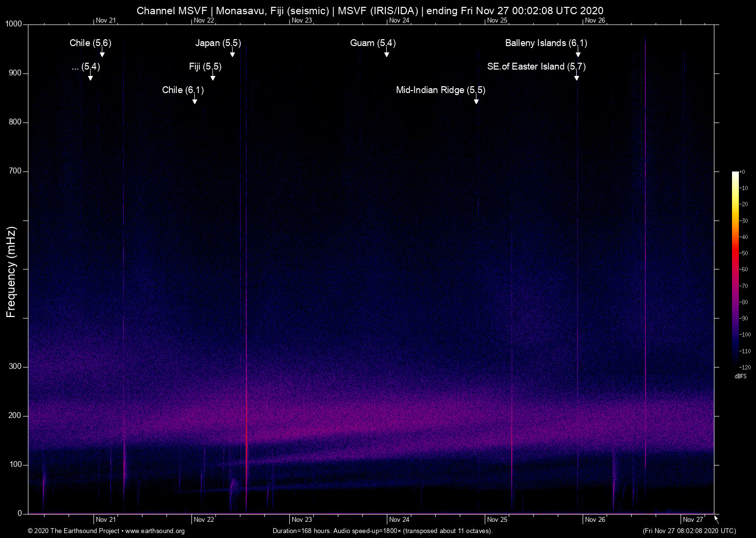Click the Chile (5.6) earthquake label
The height and width of the screenshot is (538, 756).
pos(91,43)
